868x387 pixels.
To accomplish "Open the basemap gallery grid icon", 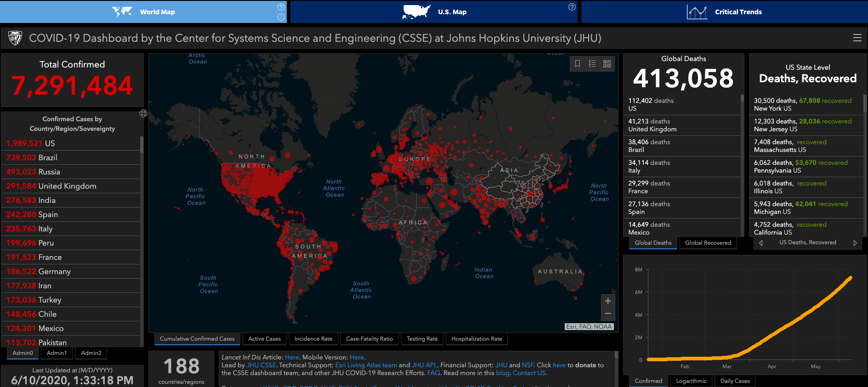I will (x=607, y=64).
